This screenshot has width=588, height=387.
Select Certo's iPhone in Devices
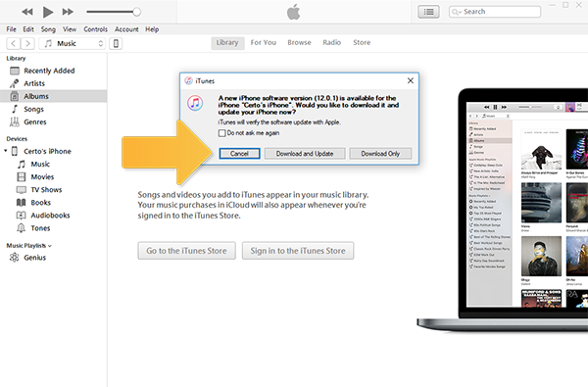tap(47, 151)
